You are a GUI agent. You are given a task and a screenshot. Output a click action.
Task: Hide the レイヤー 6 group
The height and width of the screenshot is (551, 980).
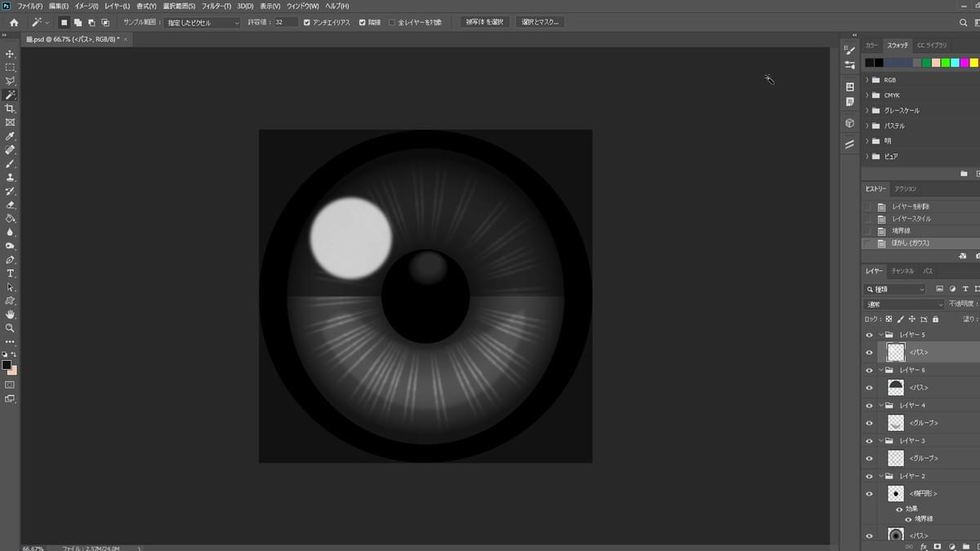869,370
